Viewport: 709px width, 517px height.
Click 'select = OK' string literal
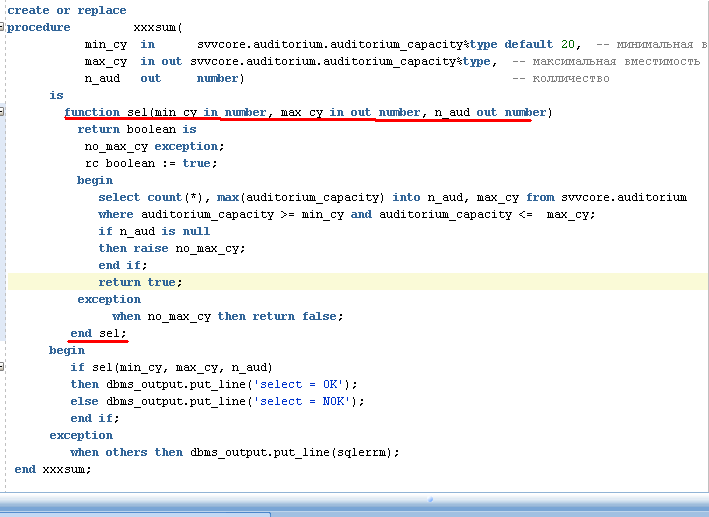point(298,384)
